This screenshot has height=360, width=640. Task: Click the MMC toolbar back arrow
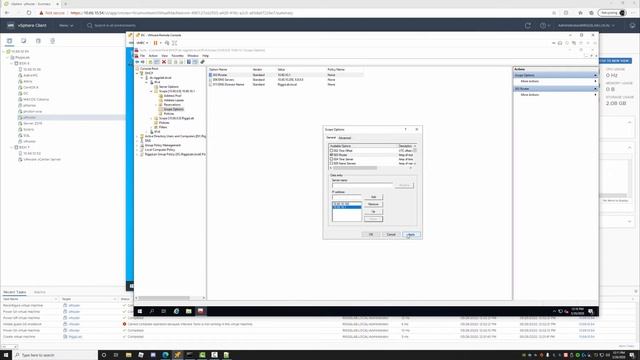click(x=137, y=62)
